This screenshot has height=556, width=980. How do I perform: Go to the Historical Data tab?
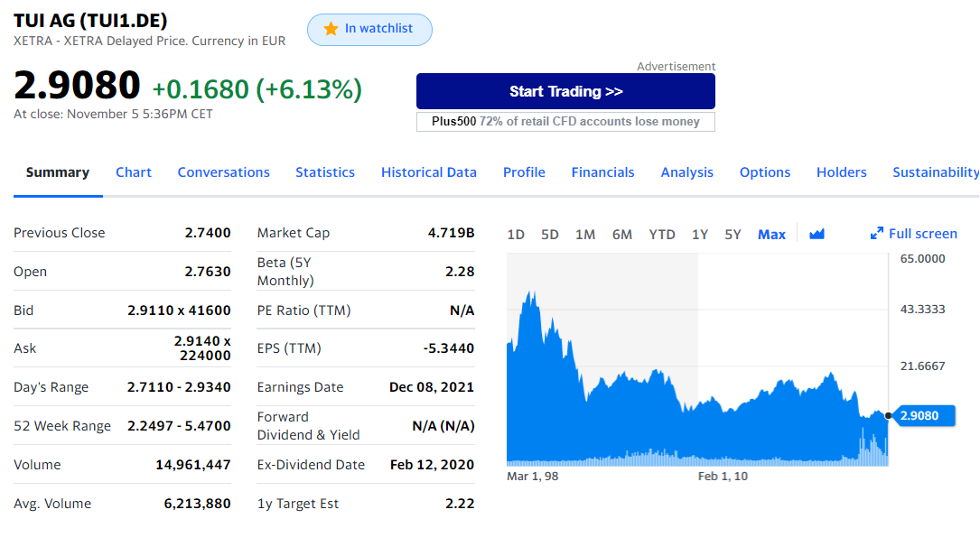coord(429,172)
